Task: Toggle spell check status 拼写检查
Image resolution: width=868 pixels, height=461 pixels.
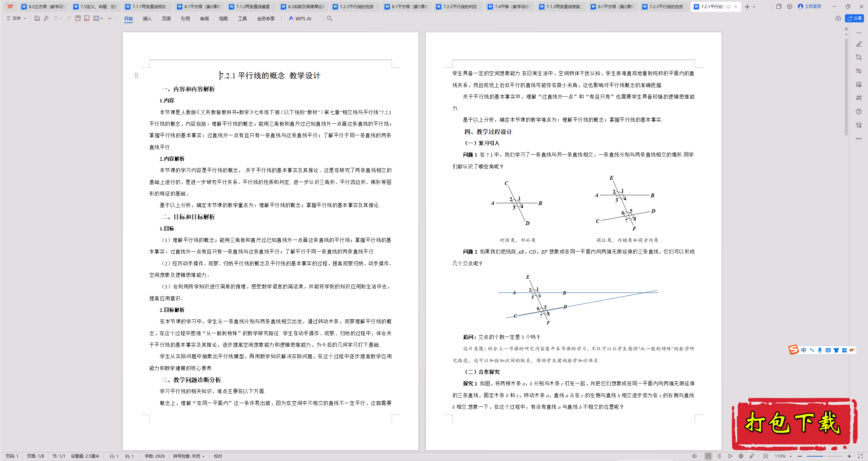Action: tap(189, 456)
